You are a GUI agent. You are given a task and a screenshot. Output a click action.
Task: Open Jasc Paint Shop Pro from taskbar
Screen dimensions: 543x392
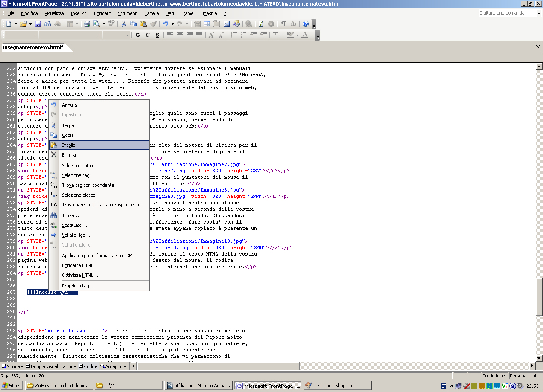[x=333, y=386]
